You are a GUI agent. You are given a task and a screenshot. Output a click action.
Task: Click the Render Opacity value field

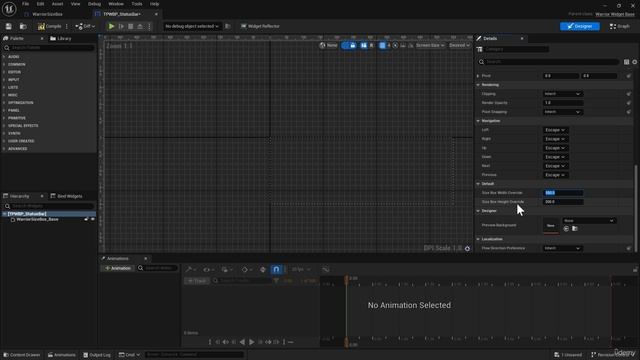tap(562, 103)
